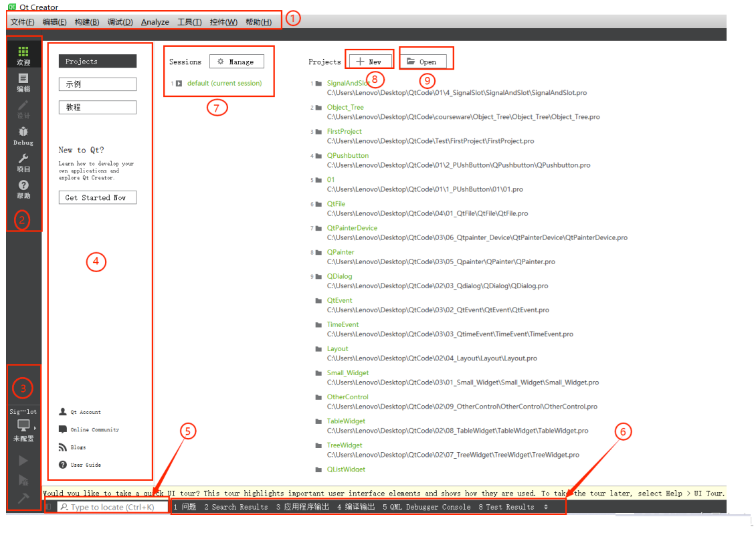Click folder icon beside QtFile
The width and height of the screenshot is (756, 533).
click(318, 204)
